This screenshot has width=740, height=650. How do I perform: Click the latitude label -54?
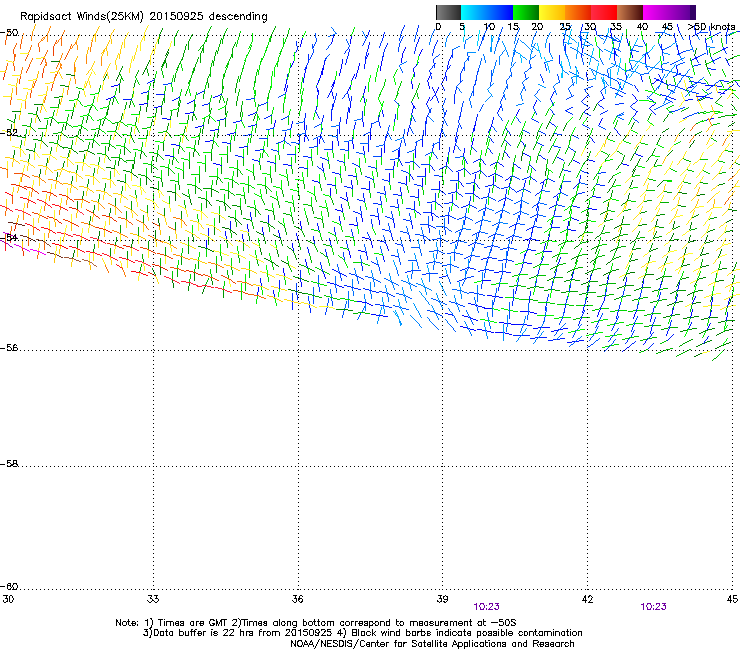coord(9,237)
